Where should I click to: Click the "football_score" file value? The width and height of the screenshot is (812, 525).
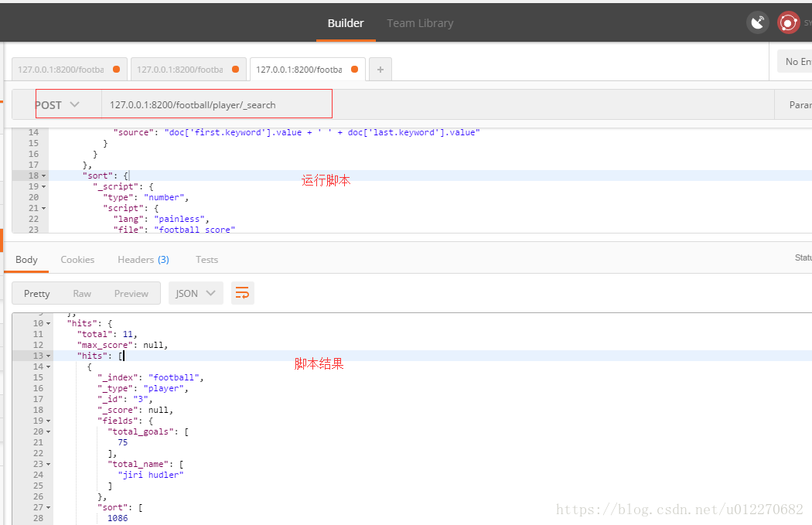pyautogui.click(x=195, y=230)
